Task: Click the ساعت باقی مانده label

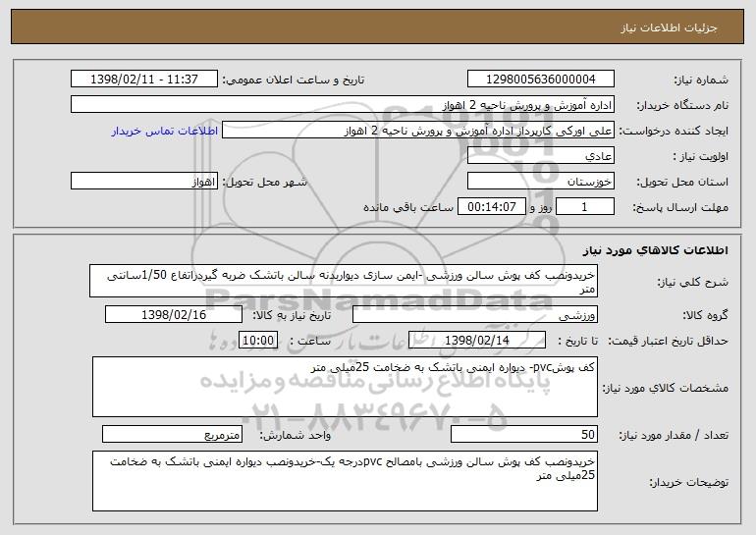Action: tap(407, 207)
